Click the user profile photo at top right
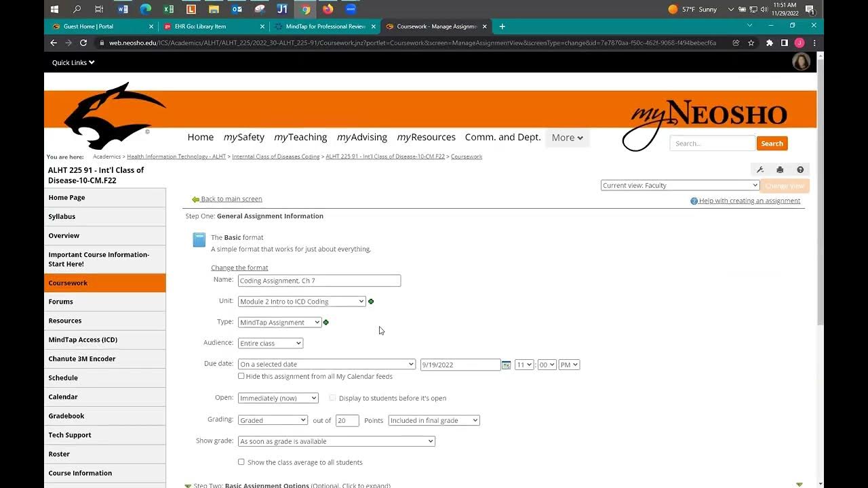The width and height of the screenshot is (868, 488). [x=801, y=62]
